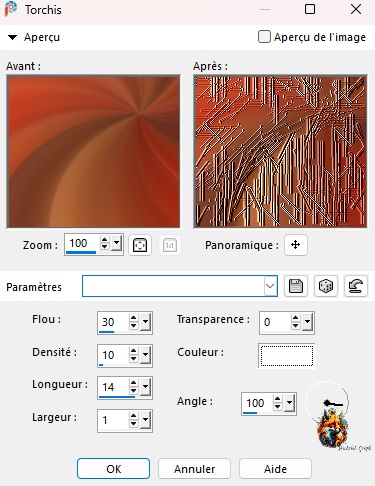The image size is (375, 486).
Task: Click the fit-to-window zoom icon
Action: [x=140, y=245]
